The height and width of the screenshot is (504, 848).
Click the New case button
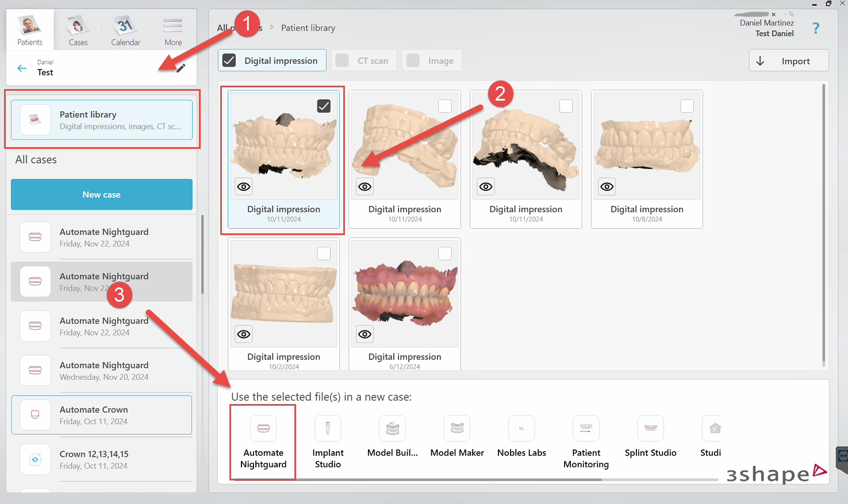pyautogui.click(x=101, y=194)
